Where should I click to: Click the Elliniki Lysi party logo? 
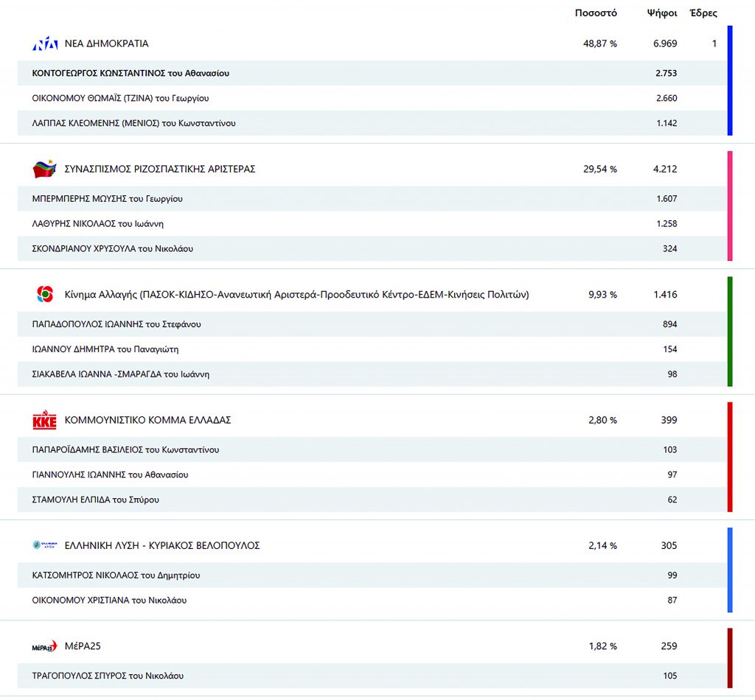pos(44,546)
